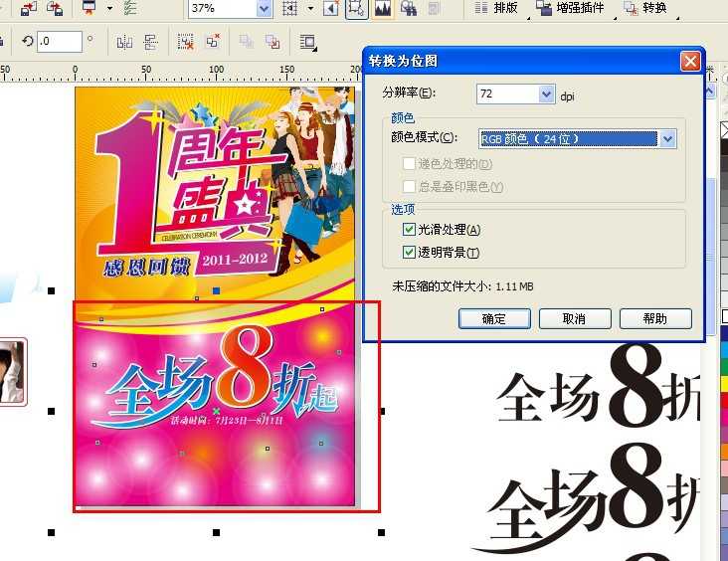Click the 颜色模式 field showing RGB 颜色 (24 位)

tap(569, 138)
